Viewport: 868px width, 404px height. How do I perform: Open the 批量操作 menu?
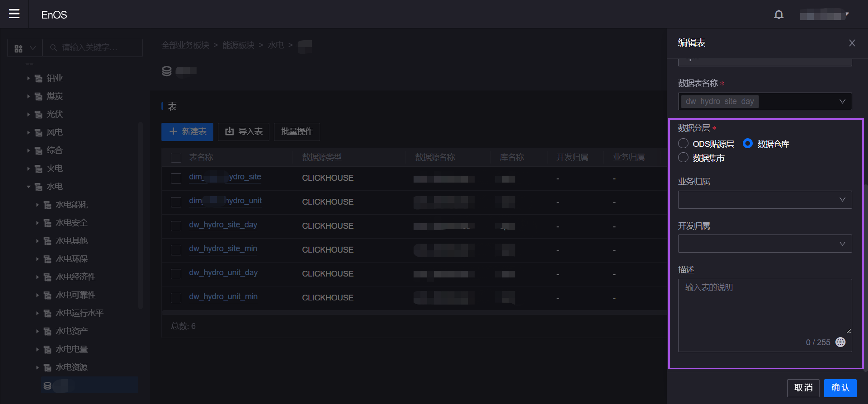pos(297,132)
